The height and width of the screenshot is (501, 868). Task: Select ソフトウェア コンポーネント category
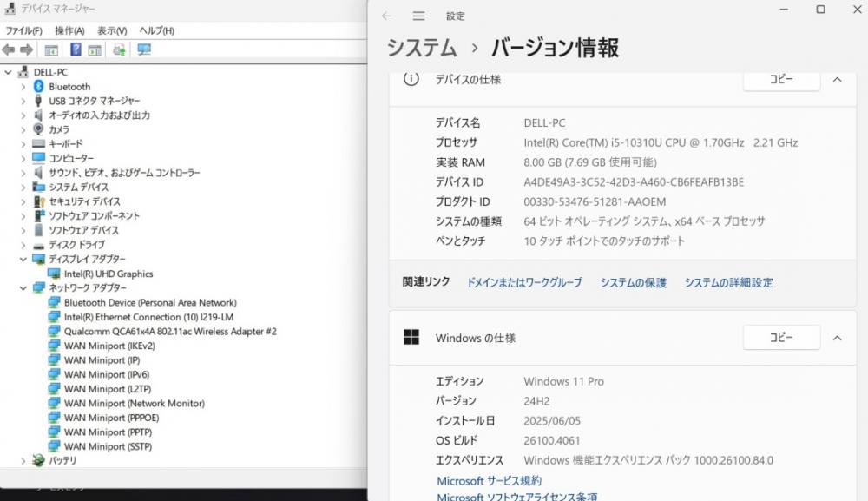(94, 216)
